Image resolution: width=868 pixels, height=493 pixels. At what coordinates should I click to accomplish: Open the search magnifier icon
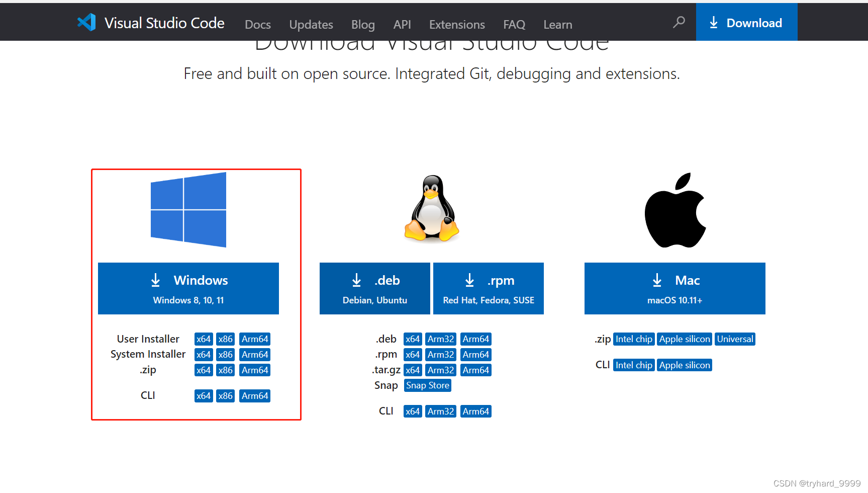pyautogui.click(x=679, y=22)
